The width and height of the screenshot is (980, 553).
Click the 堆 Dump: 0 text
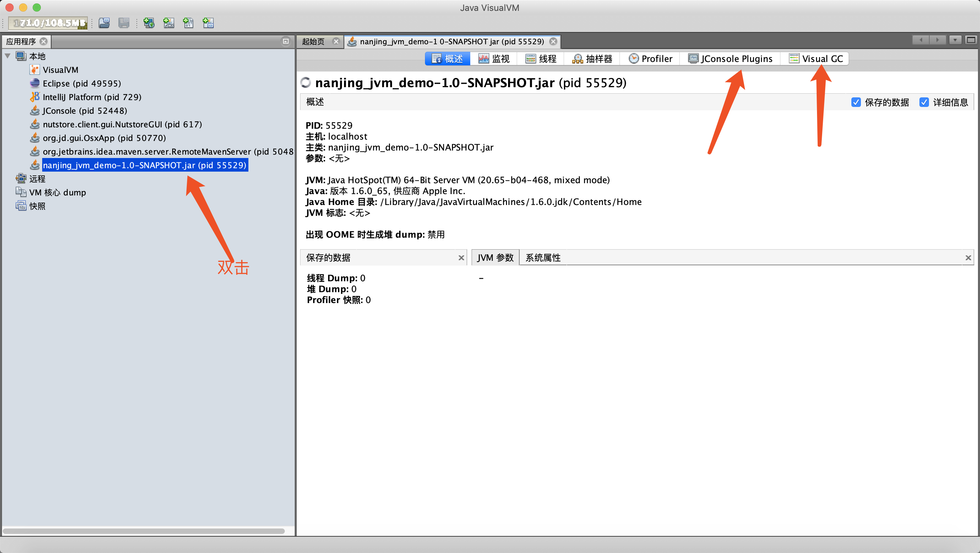[x=332, y=289]
